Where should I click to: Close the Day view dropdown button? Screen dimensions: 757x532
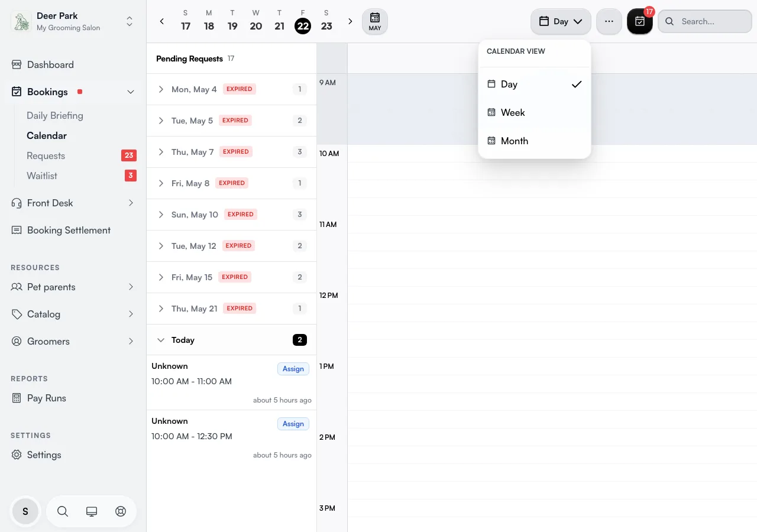[561, 21]
